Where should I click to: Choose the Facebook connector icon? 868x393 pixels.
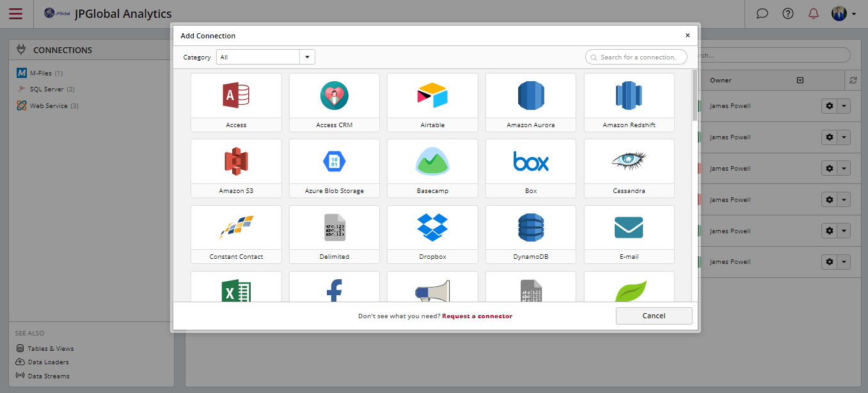(x=335, y=291)
